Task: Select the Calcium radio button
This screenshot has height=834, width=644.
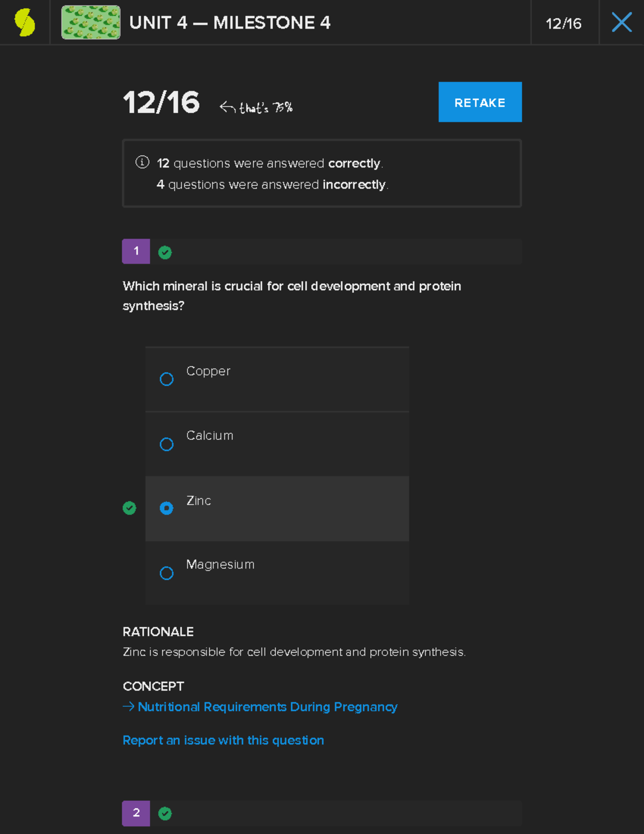Action: (x=167, y=444)
